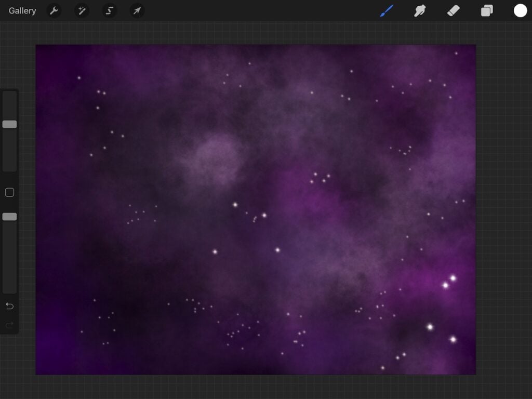Screen dimensions: 532x399
Task: Open the Actions menu with the wrench icon
Action: [54, 10]
